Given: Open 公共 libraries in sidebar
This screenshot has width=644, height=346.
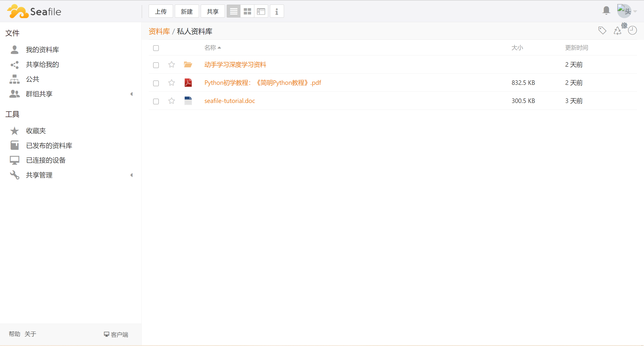Looking at the screenshot, I should 33,79.
